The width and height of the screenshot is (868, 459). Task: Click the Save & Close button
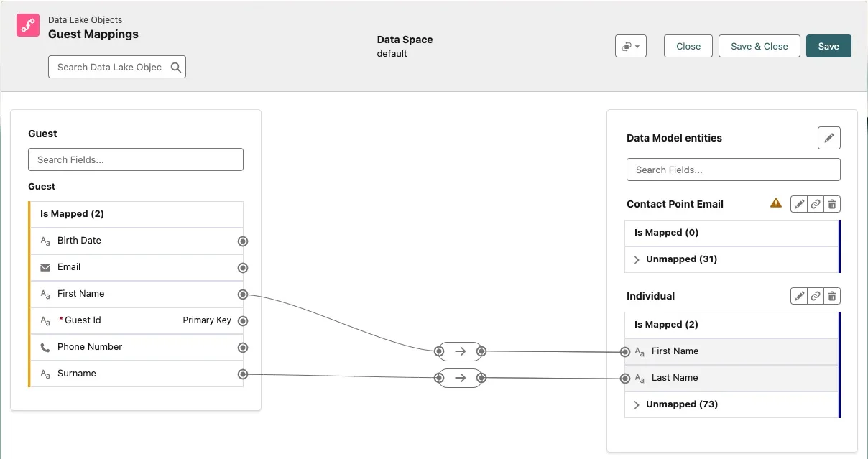pyautogui.click(x=759, y=46)
